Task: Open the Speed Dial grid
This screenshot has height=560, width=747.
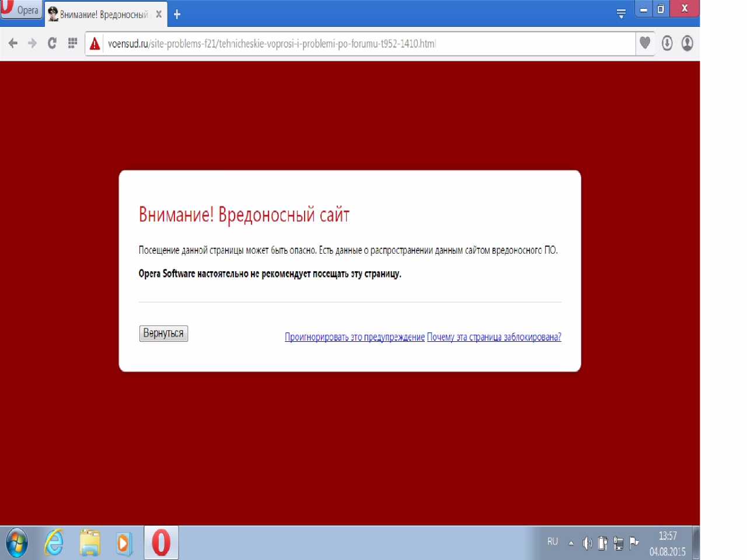Action: [72, 43]
